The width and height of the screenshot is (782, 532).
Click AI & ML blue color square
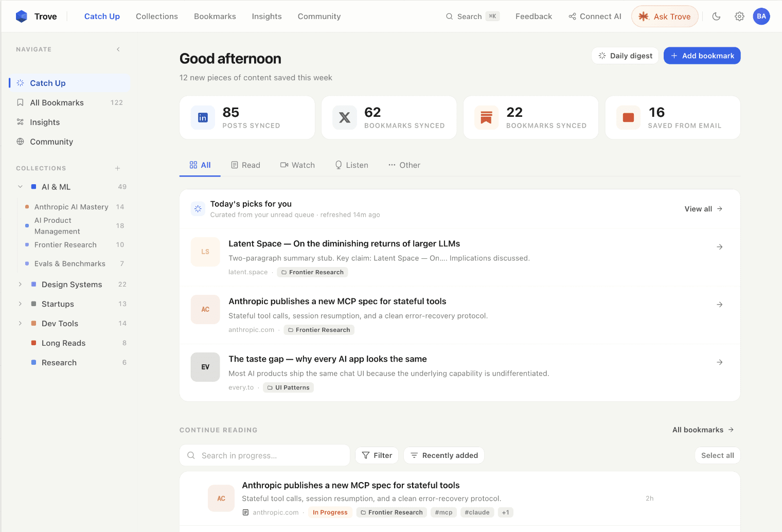33,187
